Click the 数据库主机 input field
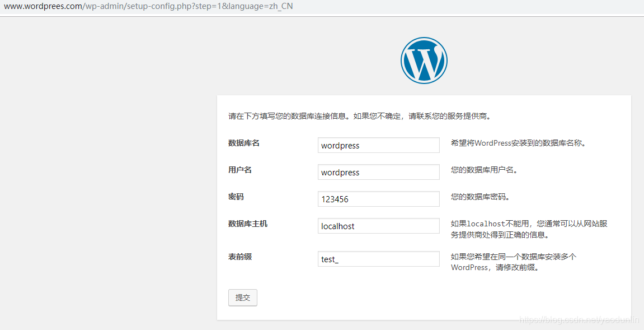This screenshot has height=330, width=644. (x=379, y=226)
